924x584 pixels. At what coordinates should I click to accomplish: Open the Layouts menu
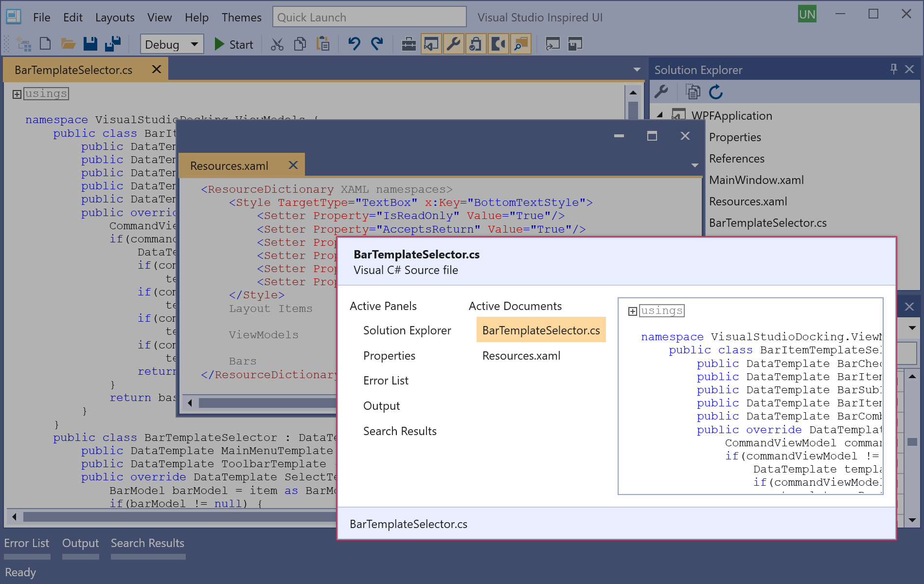point(115,18)
